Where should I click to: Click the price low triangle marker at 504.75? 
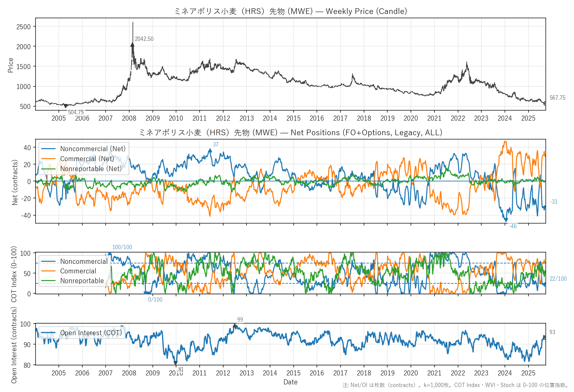[65, 106]
